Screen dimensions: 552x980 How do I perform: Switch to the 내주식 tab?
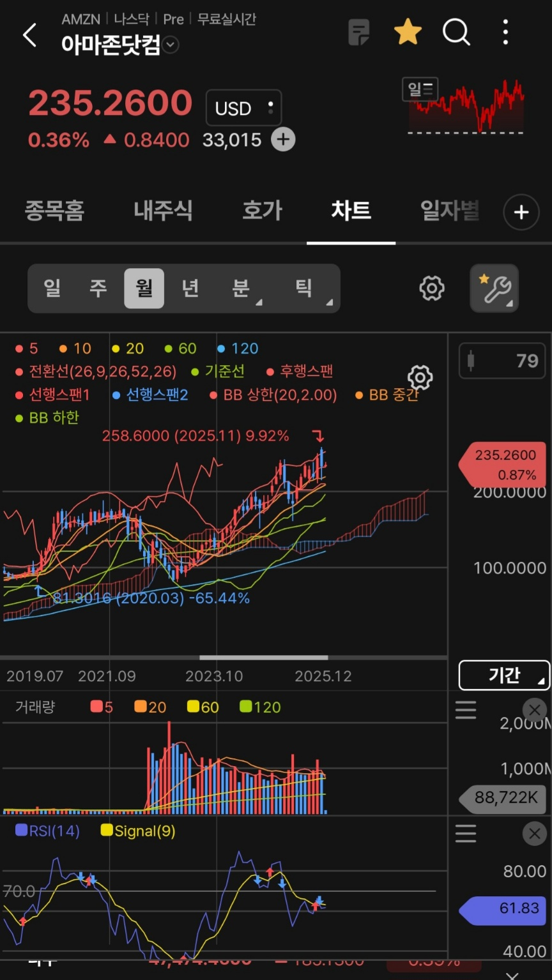coord(164,210)
